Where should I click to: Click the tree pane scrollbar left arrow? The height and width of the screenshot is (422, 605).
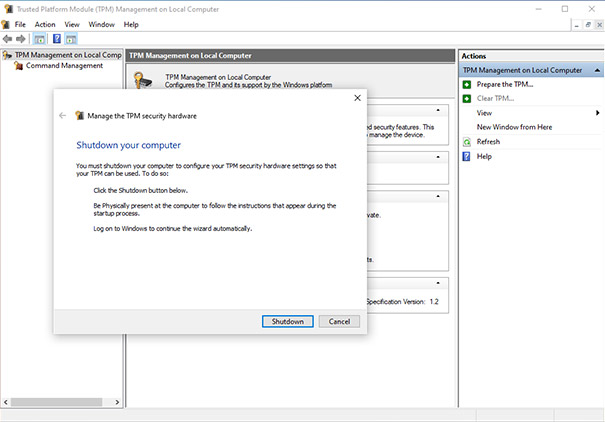pos(5,402)
